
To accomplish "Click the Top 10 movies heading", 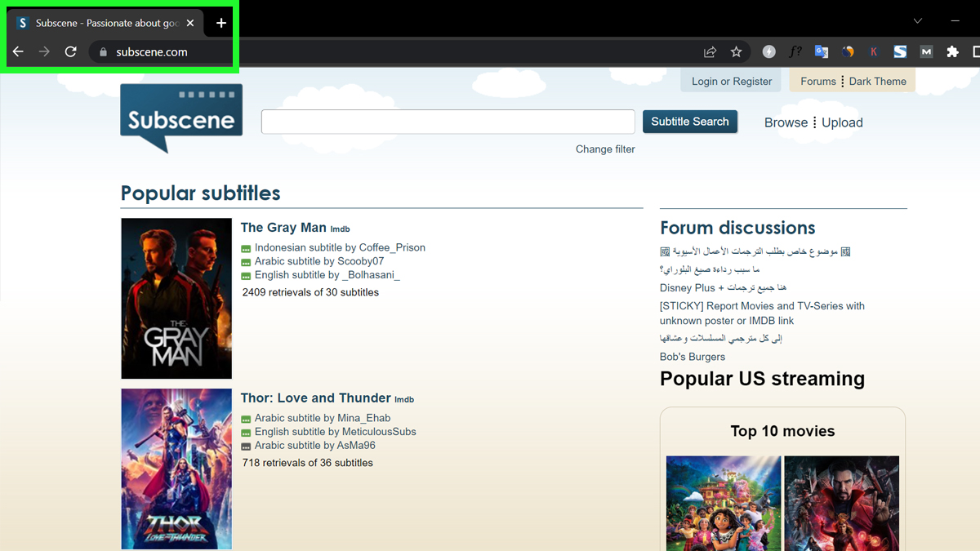I will (x=782, y=431).
